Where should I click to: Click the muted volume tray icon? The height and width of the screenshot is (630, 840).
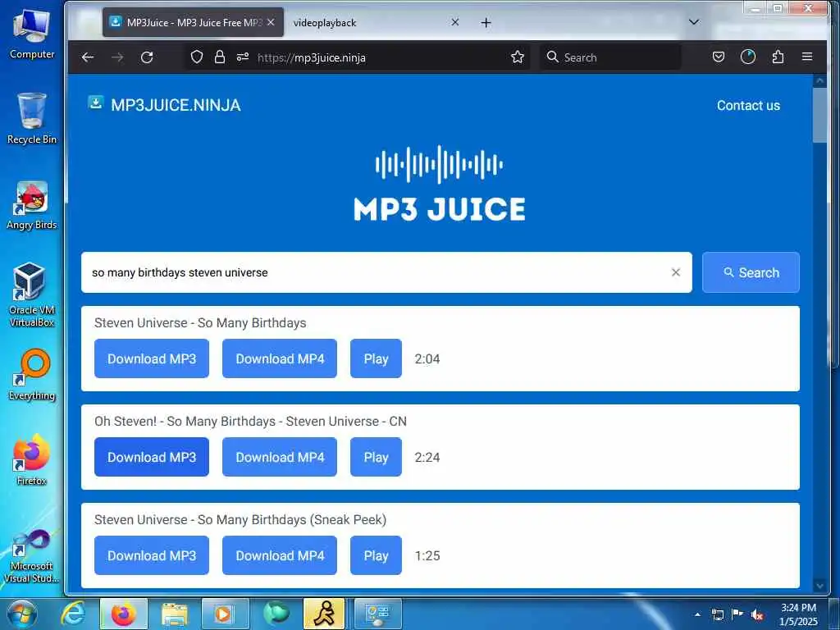(757, 614)
